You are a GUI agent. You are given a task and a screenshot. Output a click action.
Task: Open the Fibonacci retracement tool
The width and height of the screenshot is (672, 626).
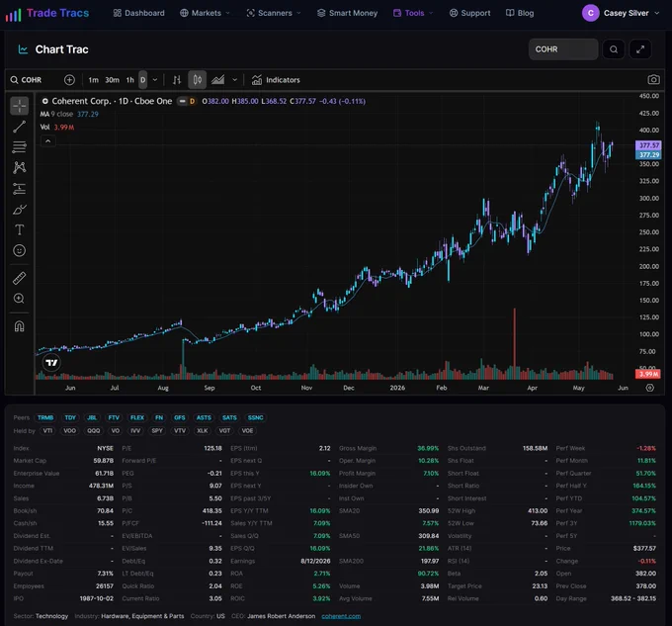click(x=20, y=147)
